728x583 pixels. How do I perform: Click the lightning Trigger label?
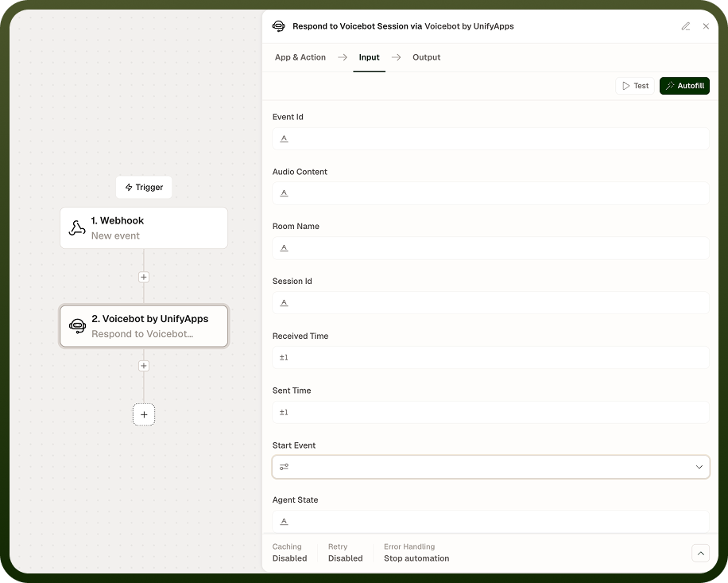pos(144,187)
